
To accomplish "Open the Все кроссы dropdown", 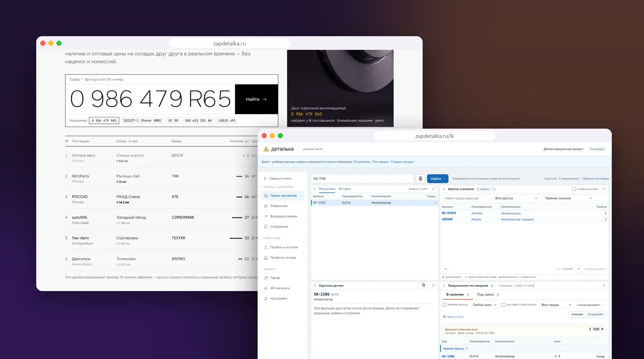I will pyautogui.click(x=516, y=198).
